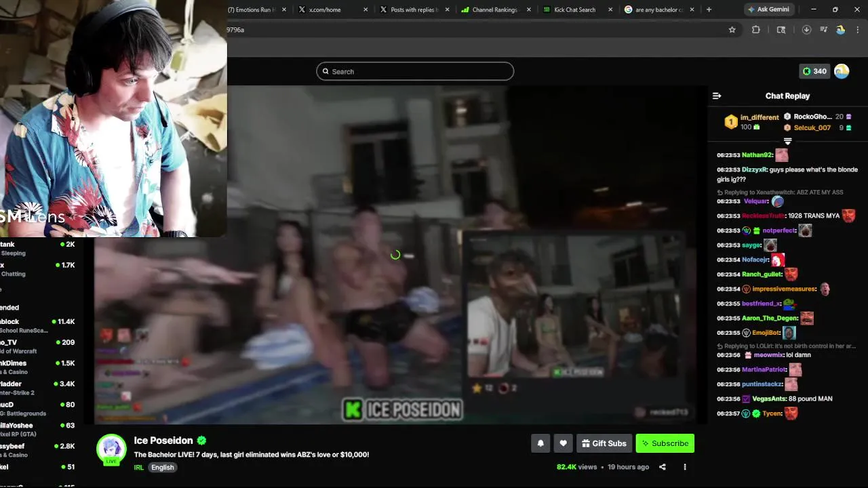Expand the gift leaderboard chevron

(788, 141)
